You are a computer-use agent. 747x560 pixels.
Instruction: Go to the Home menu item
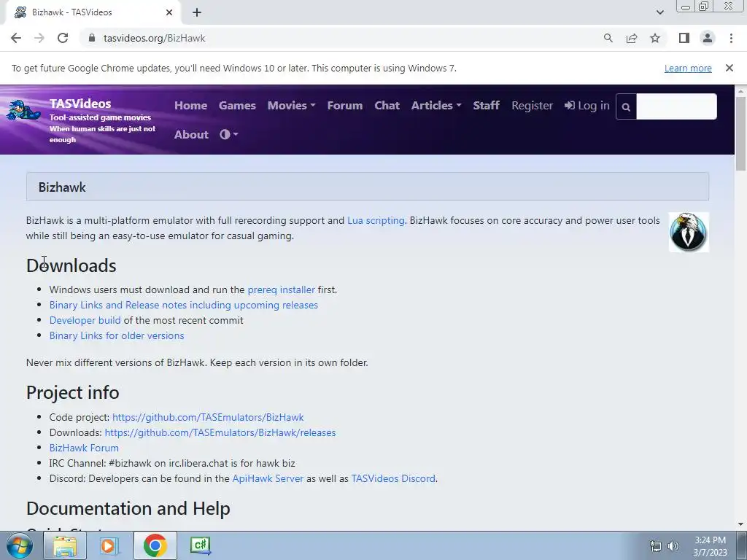[x=190, y=105]
